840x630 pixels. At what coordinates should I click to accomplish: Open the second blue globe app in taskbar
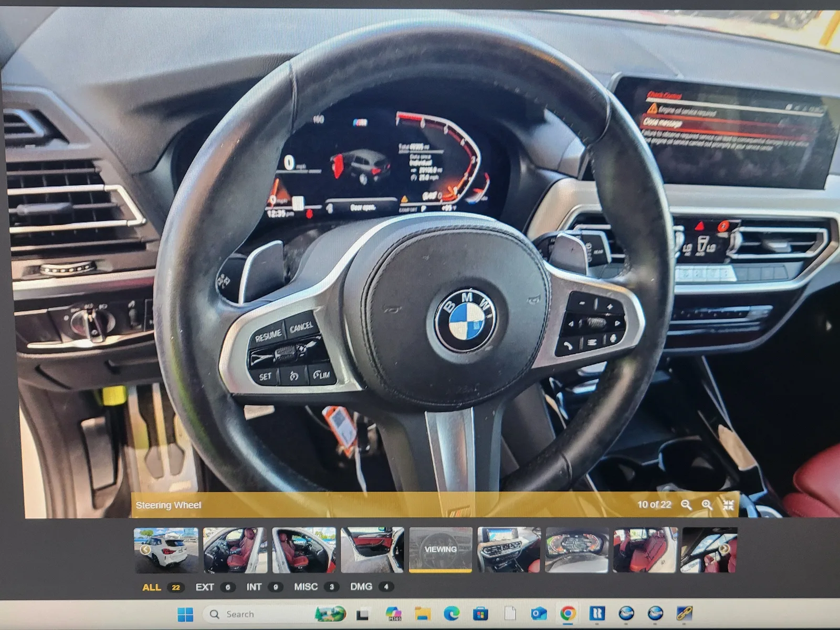[x=655, y=613]
